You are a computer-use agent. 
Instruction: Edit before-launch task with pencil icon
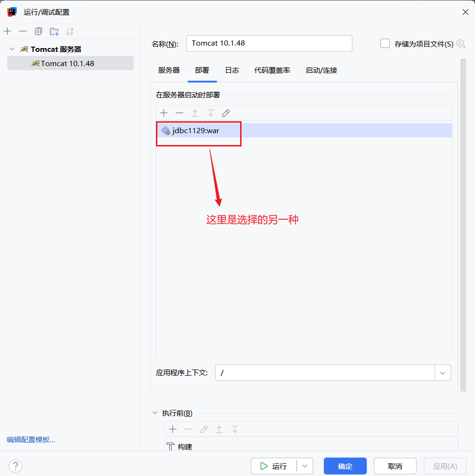point(204,429)
